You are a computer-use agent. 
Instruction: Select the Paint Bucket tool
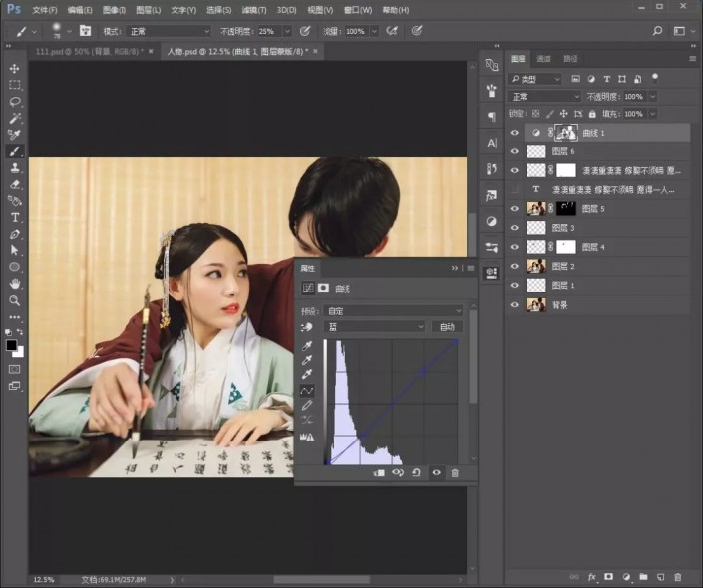click(x=14, y=200)
